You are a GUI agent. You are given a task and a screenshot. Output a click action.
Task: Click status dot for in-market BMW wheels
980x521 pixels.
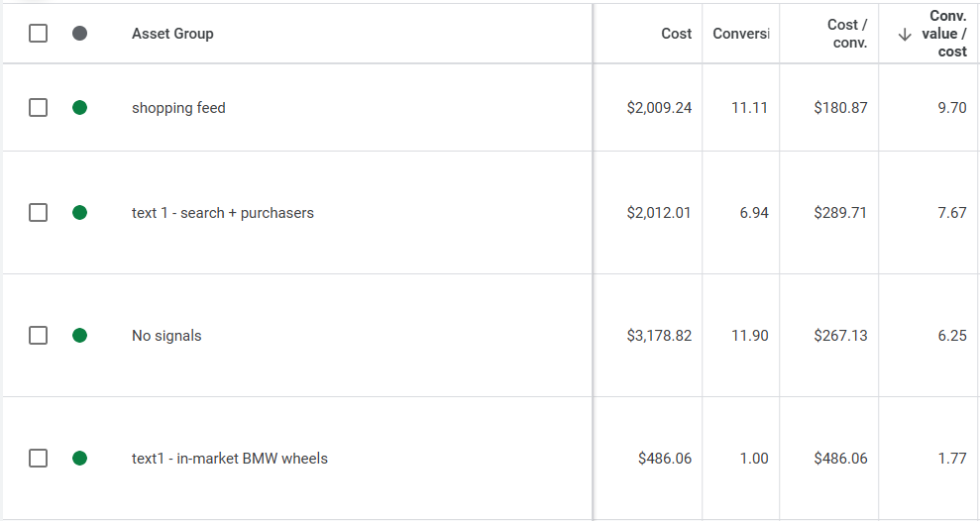[80, 459]
